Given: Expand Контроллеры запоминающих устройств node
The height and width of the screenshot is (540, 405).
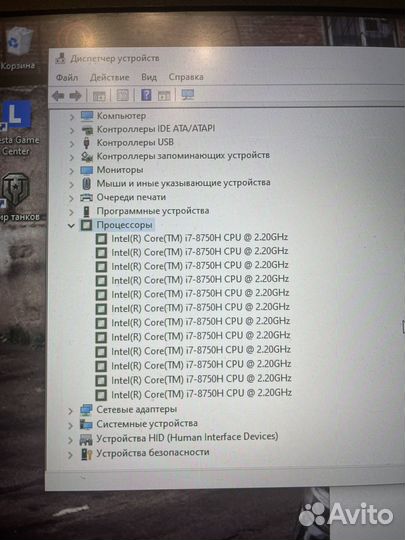Looking at the screenshot, I should pos(72,157).
